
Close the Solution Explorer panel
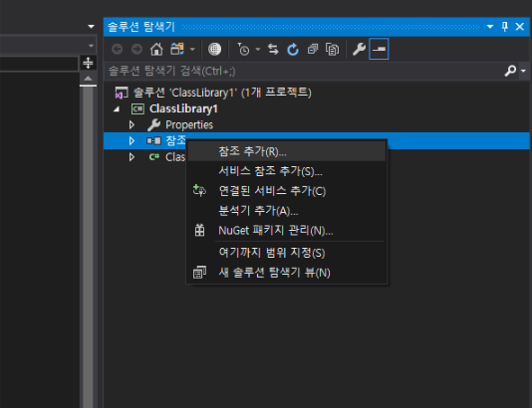coord(520,27)
